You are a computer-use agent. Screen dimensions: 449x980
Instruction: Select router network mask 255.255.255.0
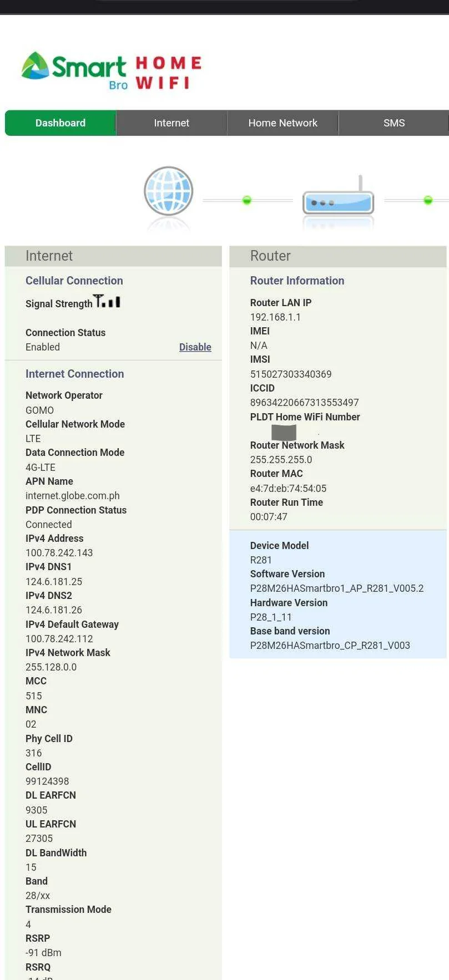[281, 460]
